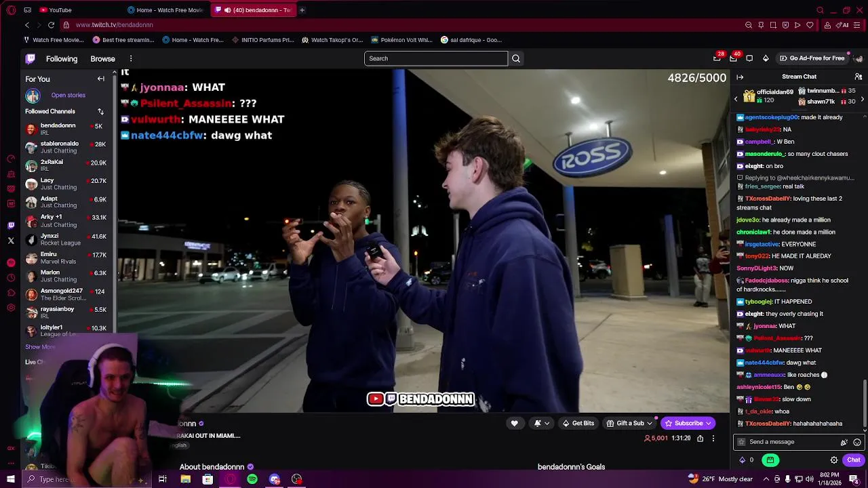868x488 pixels.
Task: Go to the Browse page
Action: [x=103, y=59]
